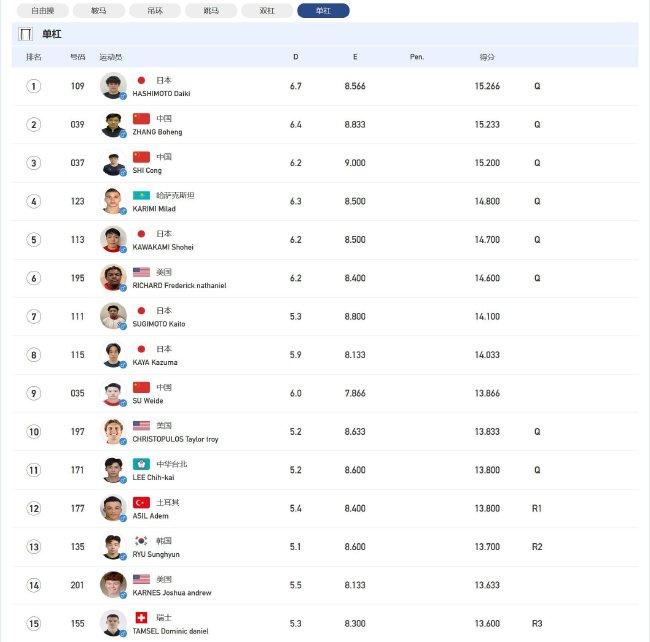Switch to the 跳马 tab

click(211, 10)
